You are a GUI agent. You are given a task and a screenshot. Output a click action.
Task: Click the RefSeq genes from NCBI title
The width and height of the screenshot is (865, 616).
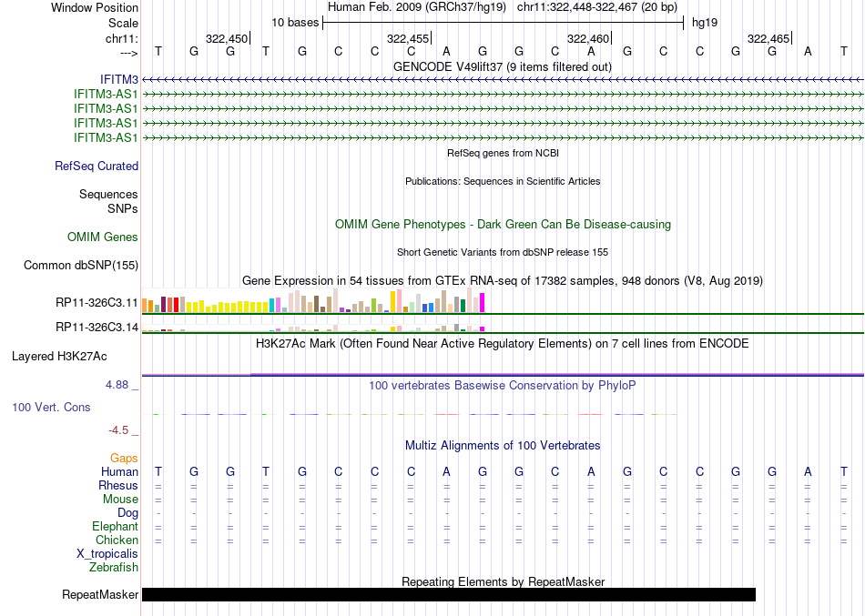[503, 153]
